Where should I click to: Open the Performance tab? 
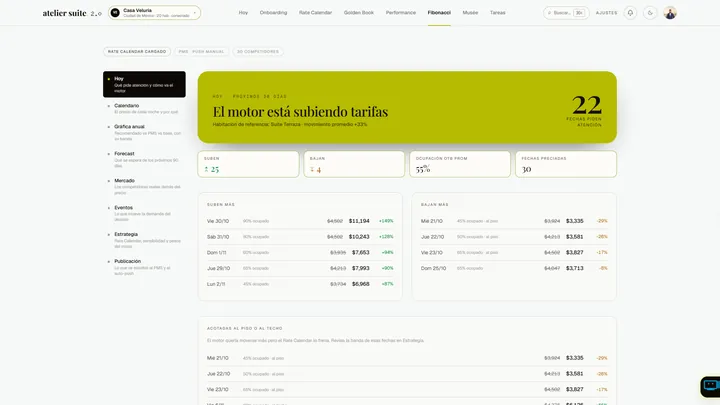400,13
